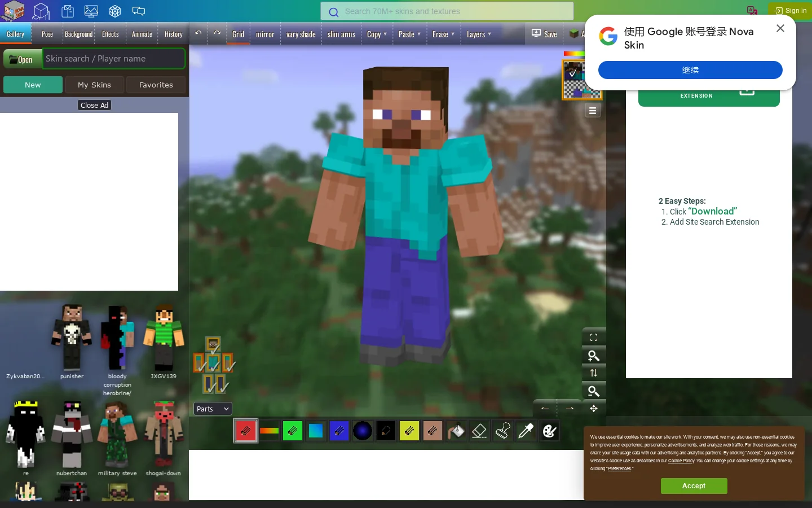
Task: Click the redo arrow icon
Action: [217, 33]
